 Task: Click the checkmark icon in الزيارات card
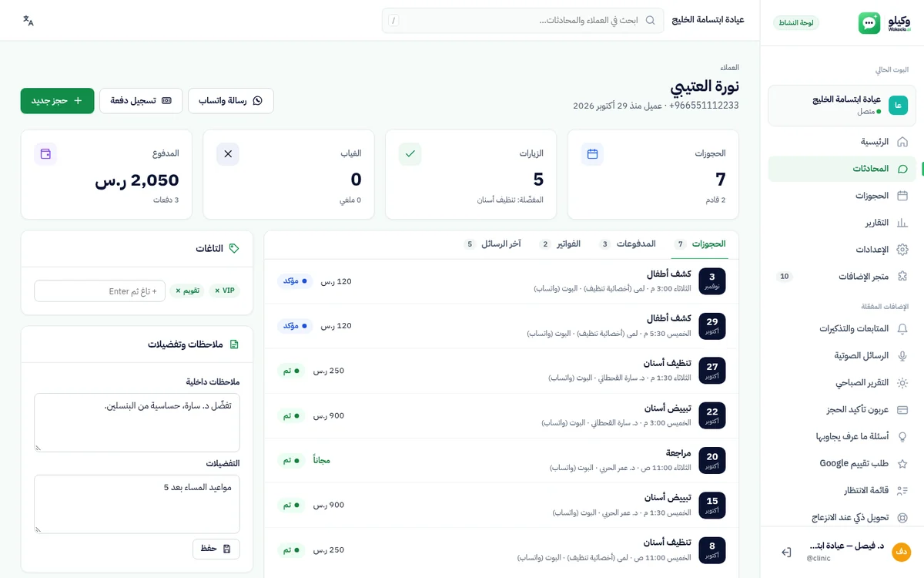tap(410, 154)
